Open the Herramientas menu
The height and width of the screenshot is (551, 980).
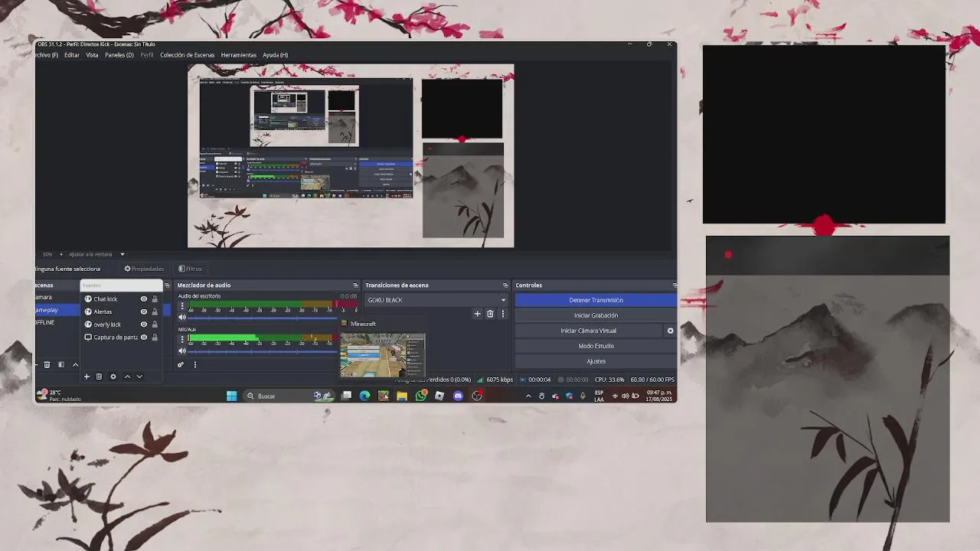click(x=239, y=55)
